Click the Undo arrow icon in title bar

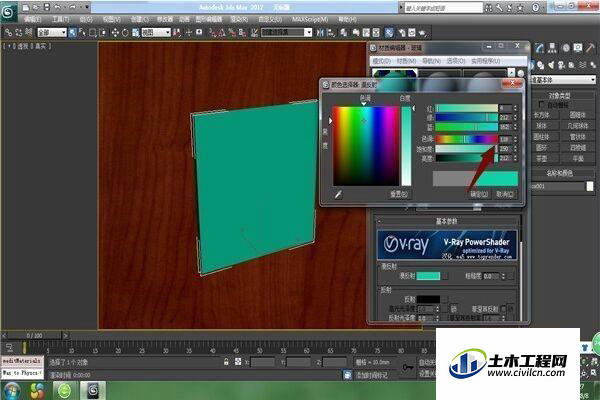coord(58,7)
